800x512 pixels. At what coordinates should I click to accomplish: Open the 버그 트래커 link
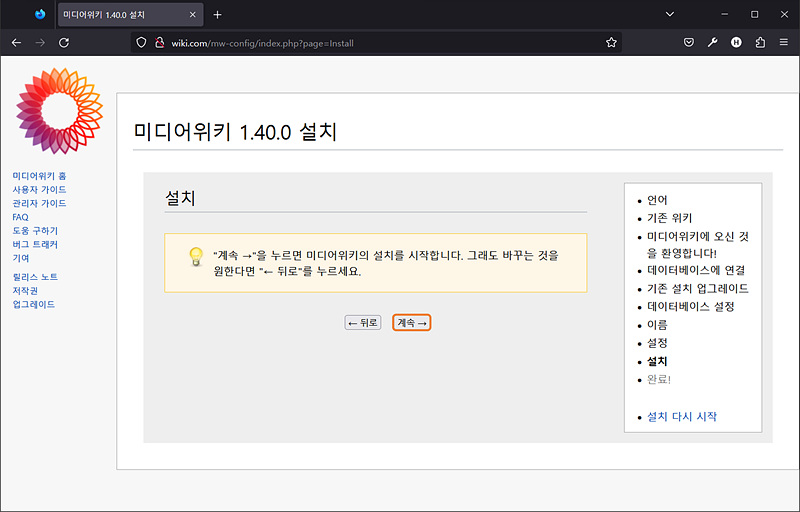[35, 245]
